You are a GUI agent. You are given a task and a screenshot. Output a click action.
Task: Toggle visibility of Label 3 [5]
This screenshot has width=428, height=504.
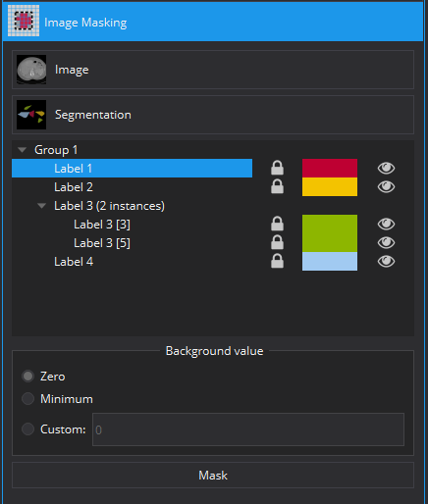coord(386,242)
